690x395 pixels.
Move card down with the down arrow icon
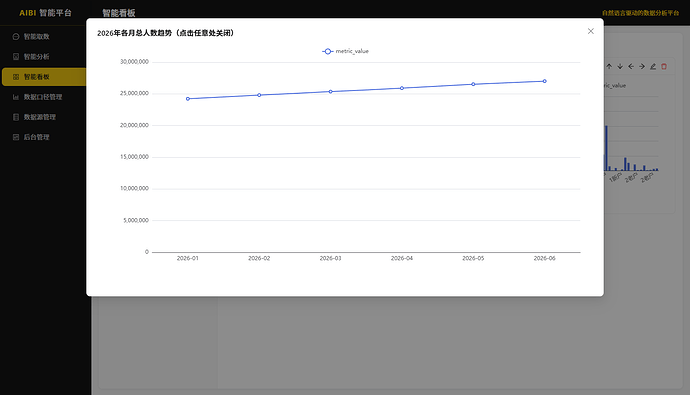click(620, 66)
